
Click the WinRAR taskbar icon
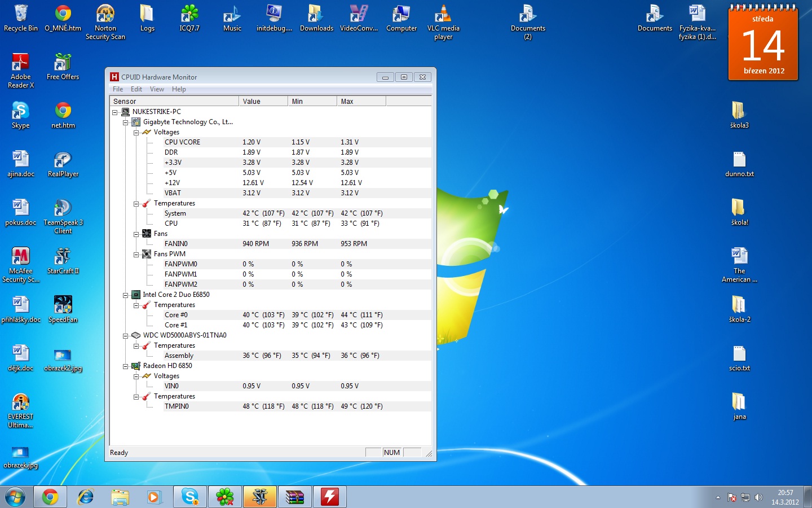pyautogui.click(x=295, y=497)
